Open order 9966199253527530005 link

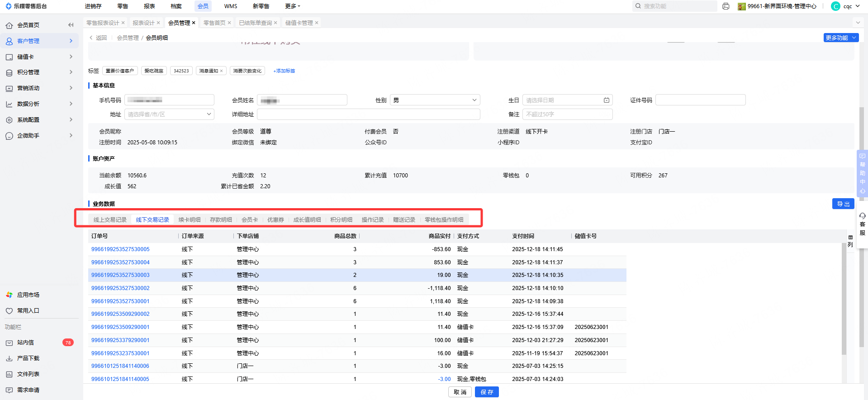click(x=120, y=249)
